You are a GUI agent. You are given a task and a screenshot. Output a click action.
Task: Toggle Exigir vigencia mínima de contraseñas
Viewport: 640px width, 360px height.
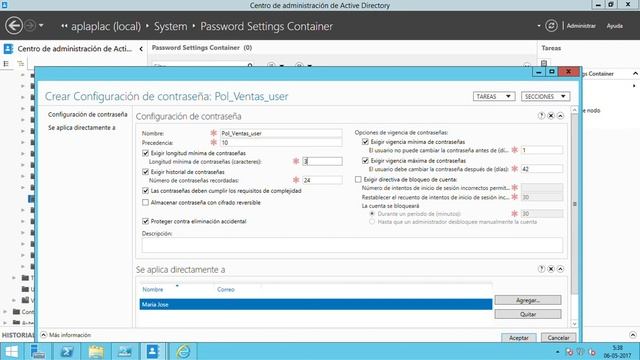coord(365,142)
